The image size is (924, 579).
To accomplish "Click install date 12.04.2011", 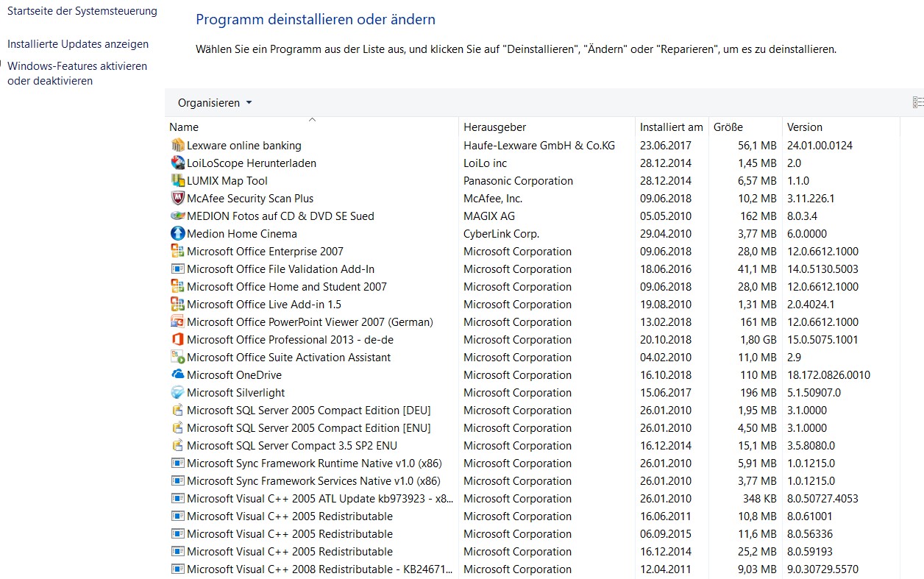I will 666,569.
